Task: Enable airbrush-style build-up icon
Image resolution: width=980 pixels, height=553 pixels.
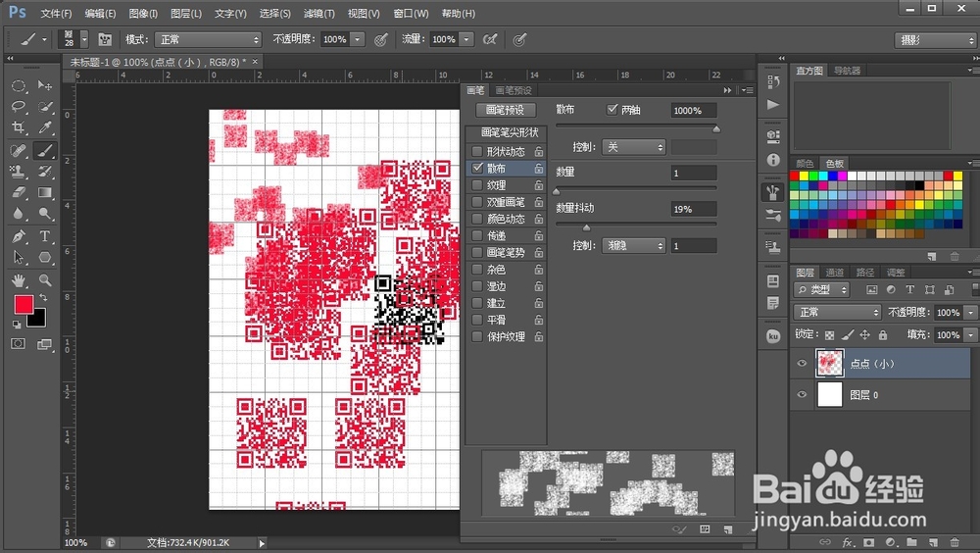Action: tap(490, 39)
